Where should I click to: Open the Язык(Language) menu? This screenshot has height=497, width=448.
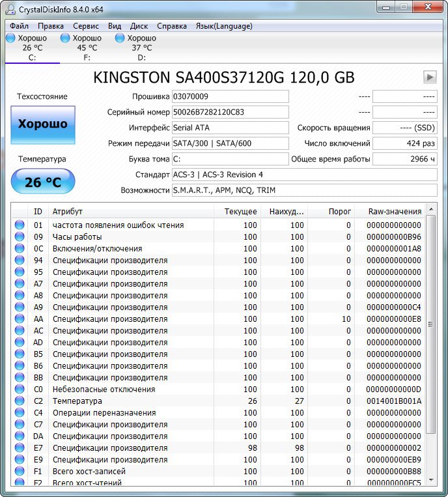[x=224, y=26]
